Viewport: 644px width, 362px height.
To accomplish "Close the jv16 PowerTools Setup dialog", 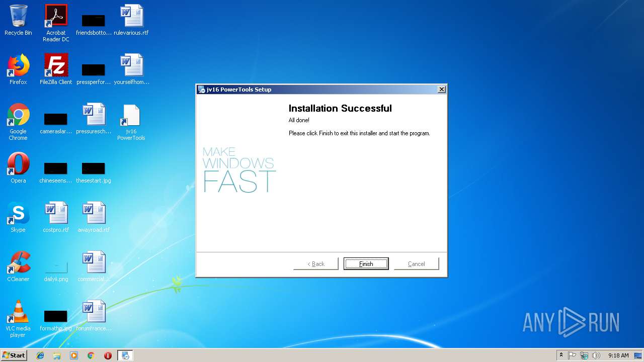I will 441,89.
